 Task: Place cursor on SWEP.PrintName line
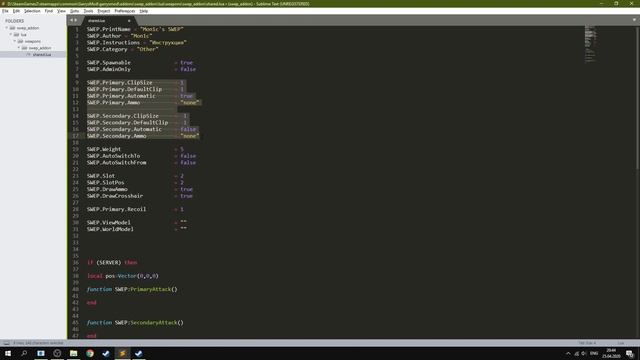click(135, 29)
